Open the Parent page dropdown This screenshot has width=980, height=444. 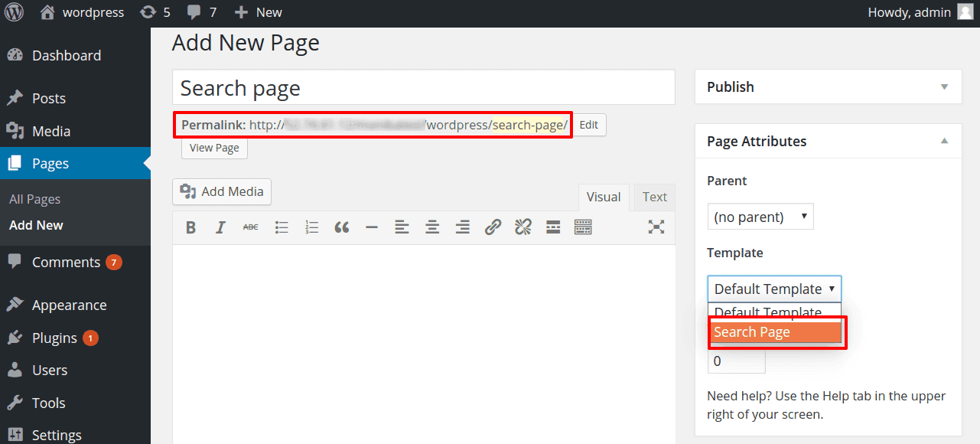click(760, 217)
